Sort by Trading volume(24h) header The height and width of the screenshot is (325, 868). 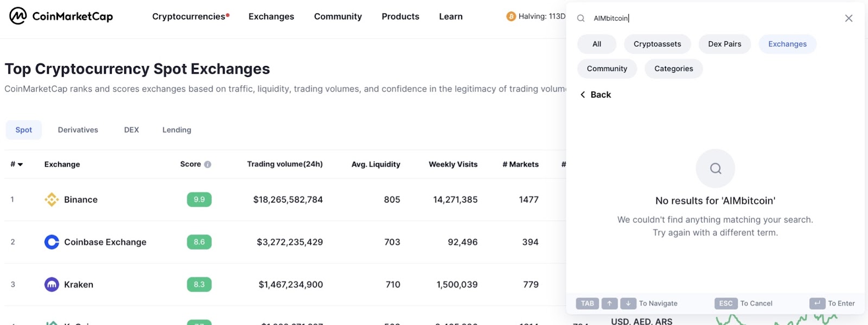click(285, 164)
